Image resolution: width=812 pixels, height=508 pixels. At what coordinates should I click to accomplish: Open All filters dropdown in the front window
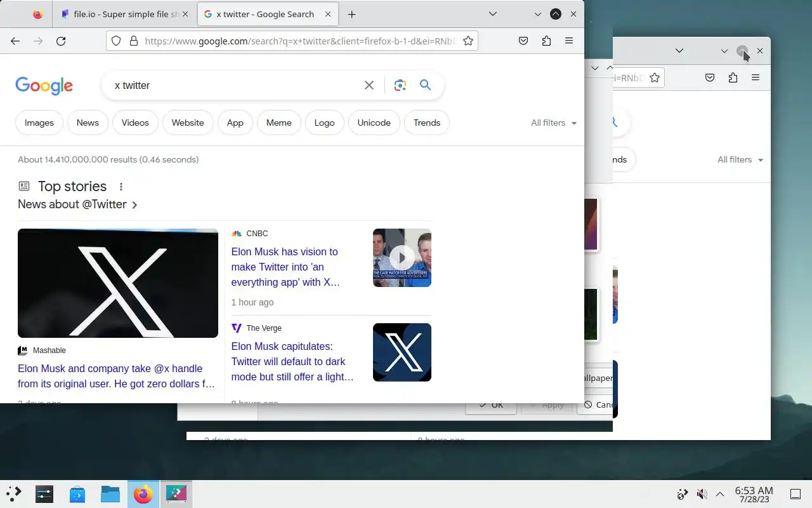[554, 123]
